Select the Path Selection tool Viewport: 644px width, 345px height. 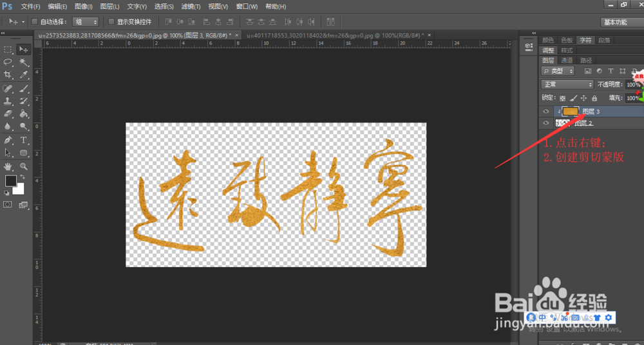pos(8,153)
